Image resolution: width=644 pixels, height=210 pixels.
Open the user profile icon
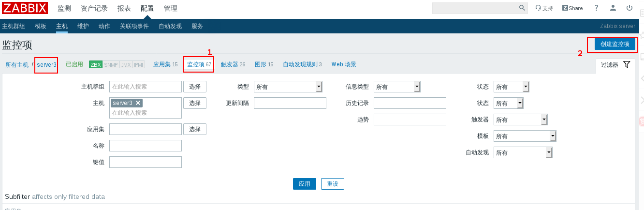pyautogui.click(x=613, y=8)
